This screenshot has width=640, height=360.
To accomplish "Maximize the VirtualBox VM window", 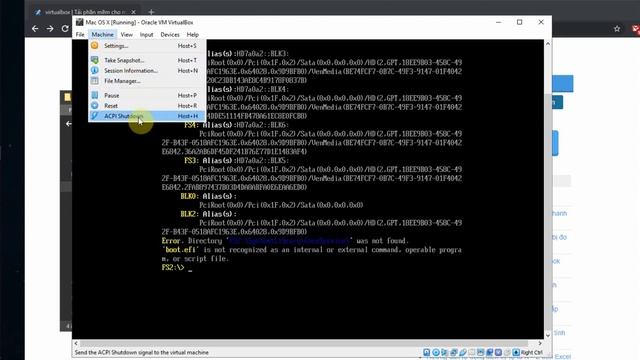I will coord(520,22).
